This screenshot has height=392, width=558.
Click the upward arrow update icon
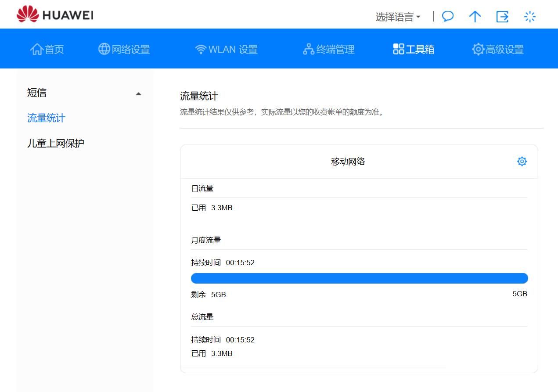click(475, 17)
